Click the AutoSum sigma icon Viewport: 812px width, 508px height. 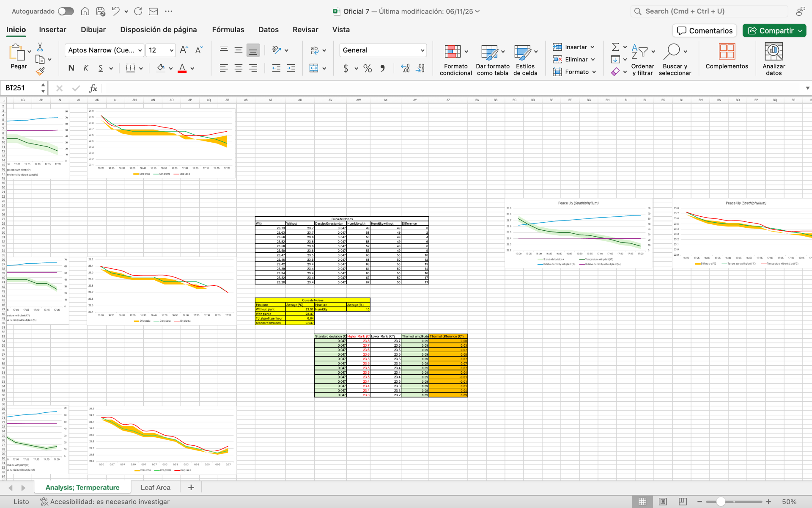(615, 47)
